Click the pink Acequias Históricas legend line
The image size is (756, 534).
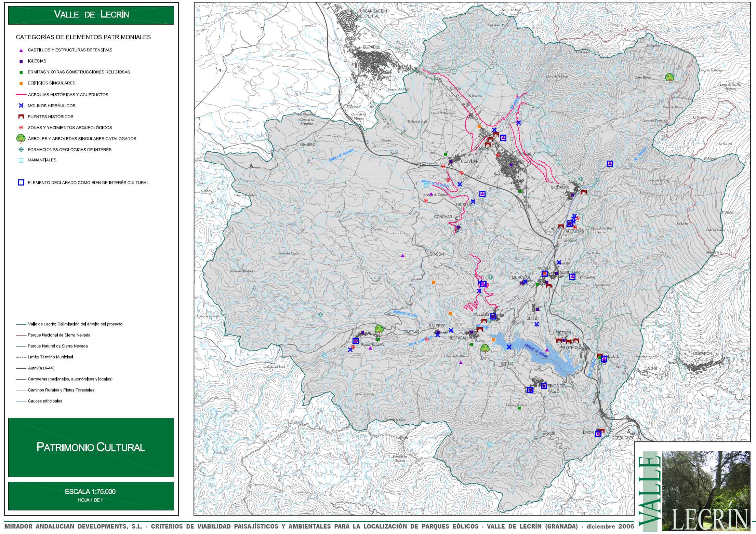click(21, 95)
